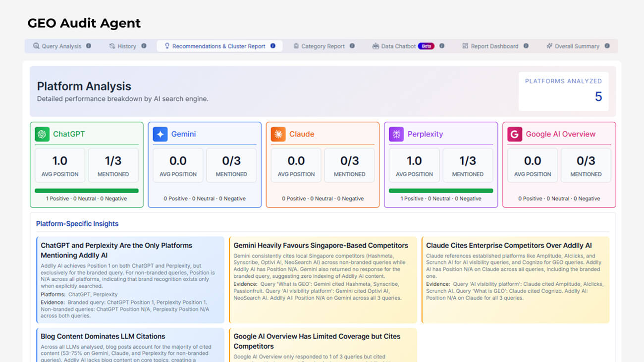Click ChatGPT's 1.0 Avg Position box

click(60, 165)
